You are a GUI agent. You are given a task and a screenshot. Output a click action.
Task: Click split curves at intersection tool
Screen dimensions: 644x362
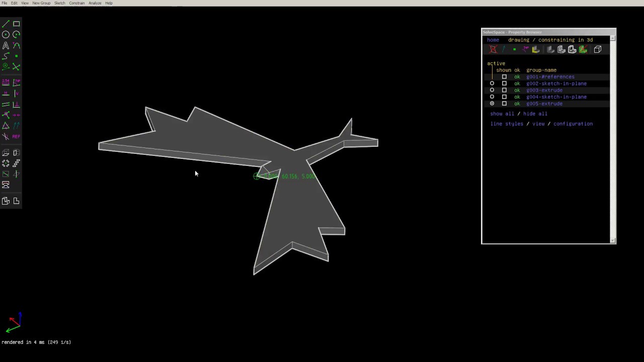[16, 66]
